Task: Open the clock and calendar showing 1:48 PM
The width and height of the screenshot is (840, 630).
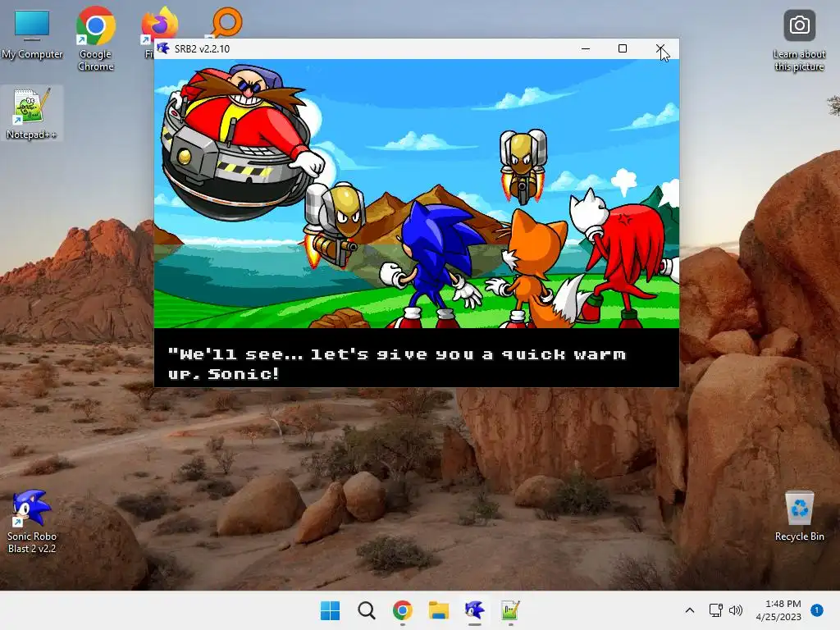Action: (x=778, y=610)
